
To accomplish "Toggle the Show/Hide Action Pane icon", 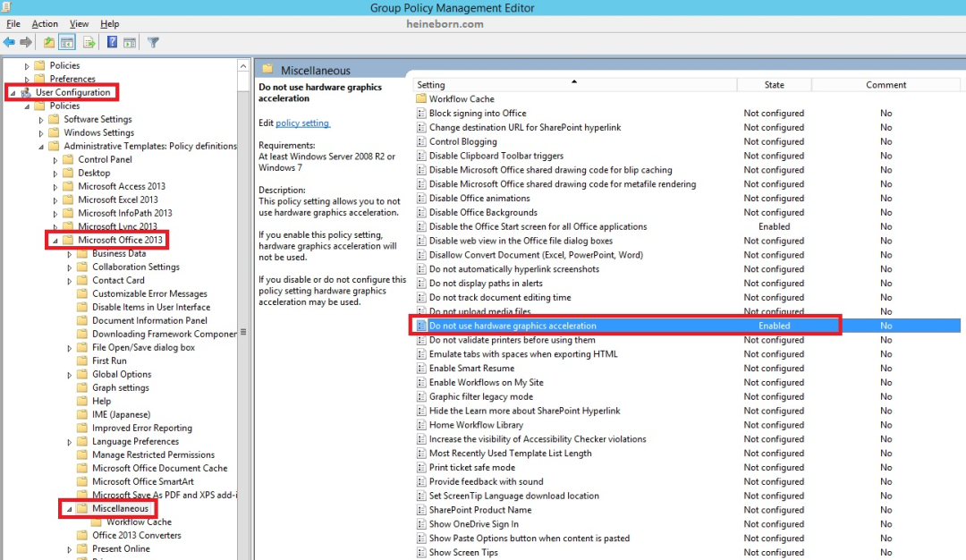I will tap(130, 43).
